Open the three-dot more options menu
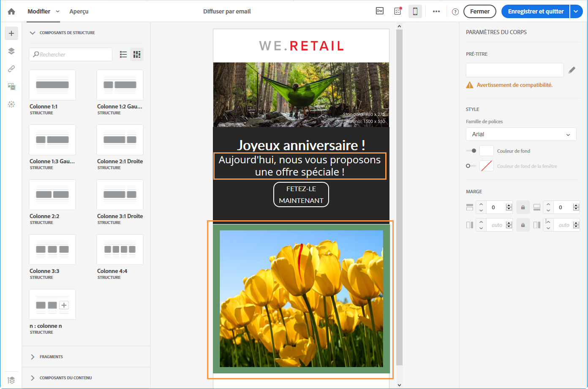 coord(436,11)
